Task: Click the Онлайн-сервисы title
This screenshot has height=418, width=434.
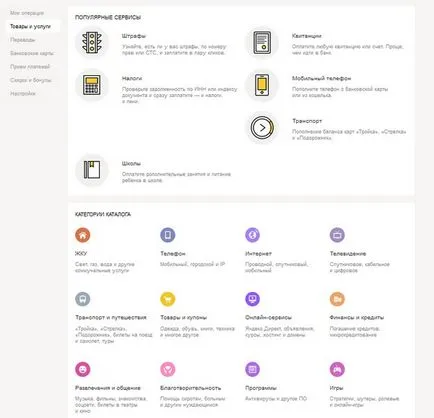Action: [268, 317]
